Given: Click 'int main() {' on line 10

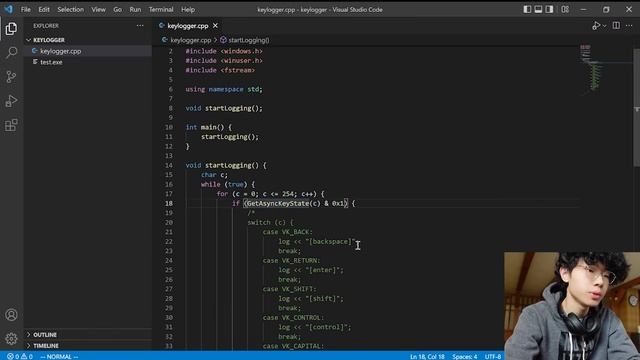Looking at the screenshot, I should tap(209, 127).
